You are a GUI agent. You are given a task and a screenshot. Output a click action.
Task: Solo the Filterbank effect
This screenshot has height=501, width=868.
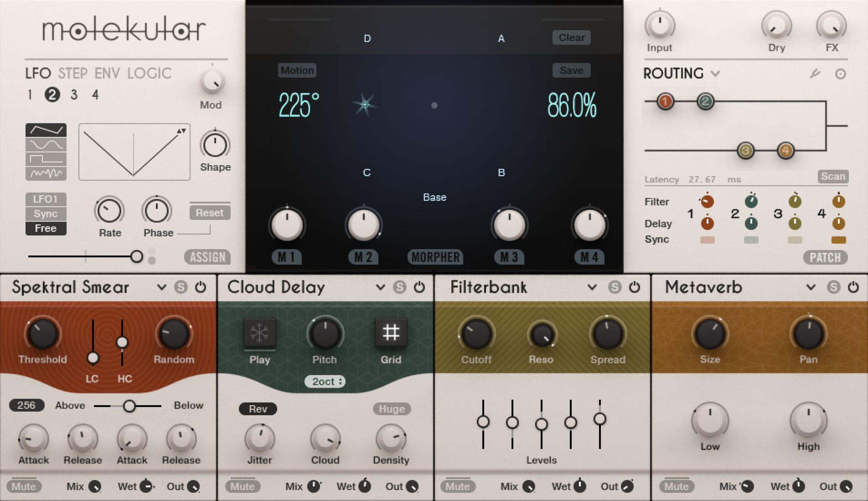pyautogui.click(x=615, y=287)
